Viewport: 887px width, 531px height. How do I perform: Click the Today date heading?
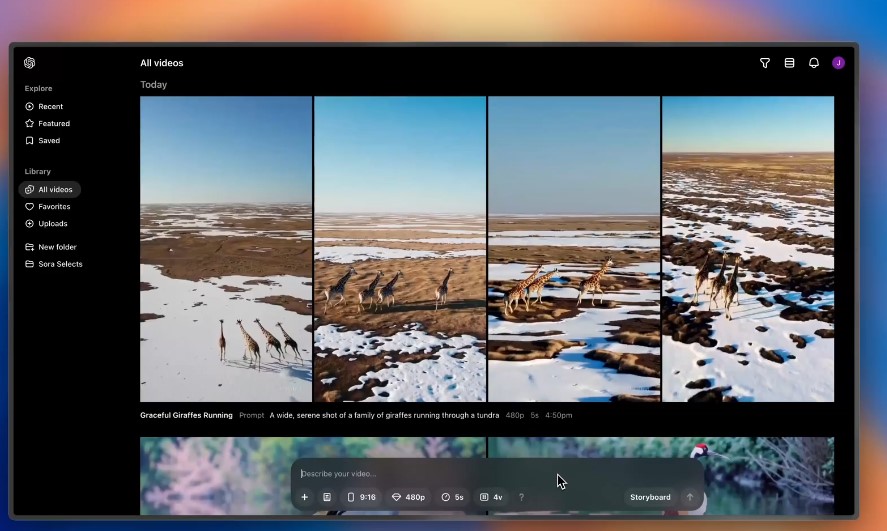153,85
